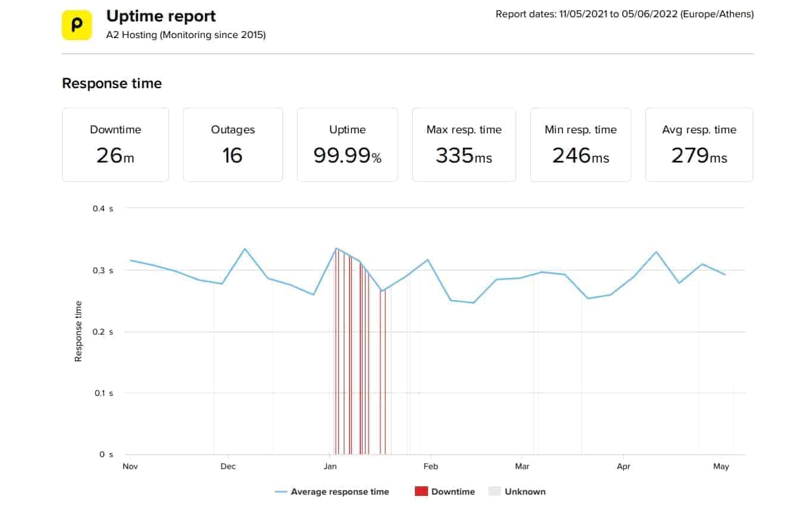Viewport: 812px width, 506px height.
Task: Click the Feb x-axis label
Action: point(430,466)
